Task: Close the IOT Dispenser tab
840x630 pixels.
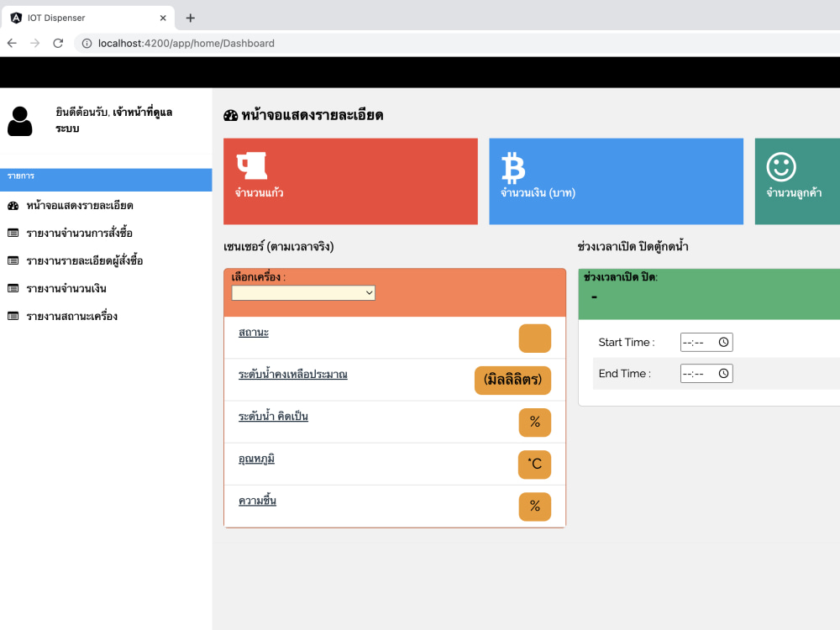Action: (x=163, y=18)
